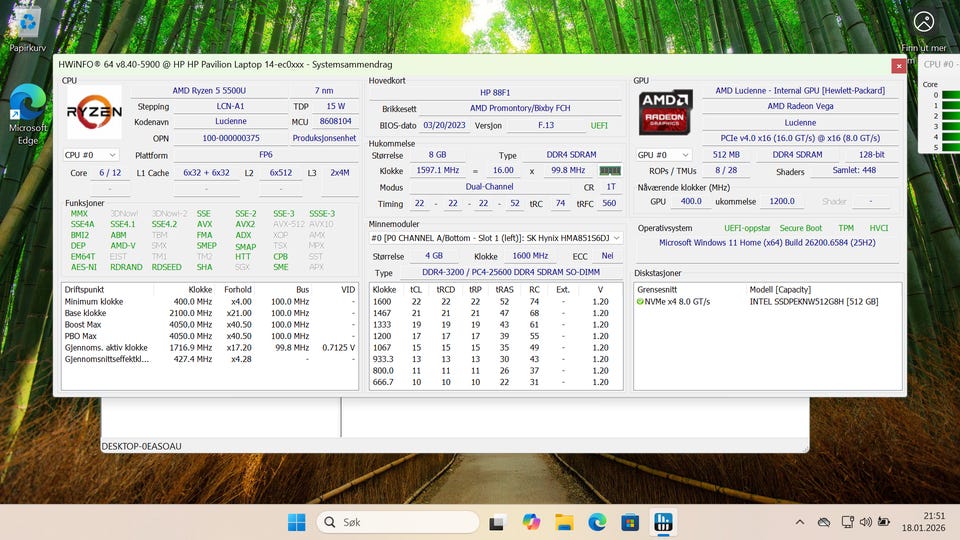
Task: Launch File Explorer from the taskbar
Action: tap(564, 522)
